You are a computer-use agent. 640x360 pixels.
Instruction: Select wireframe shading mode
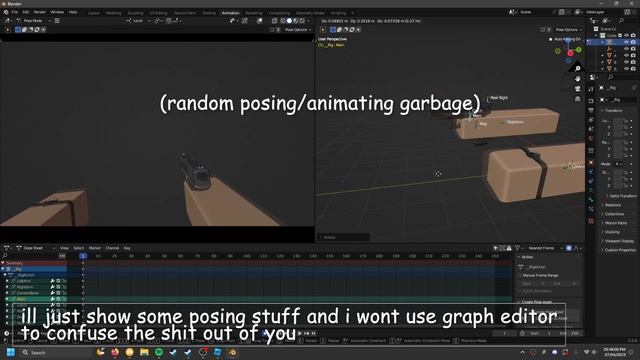(283, 20)
